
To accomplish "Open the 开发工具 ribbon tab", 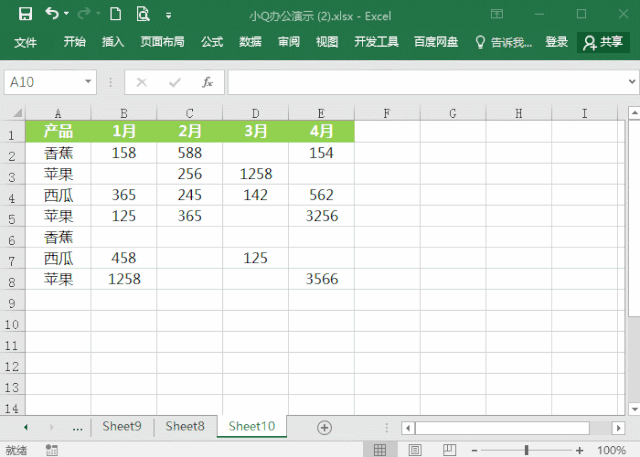I will click(376, 42).
